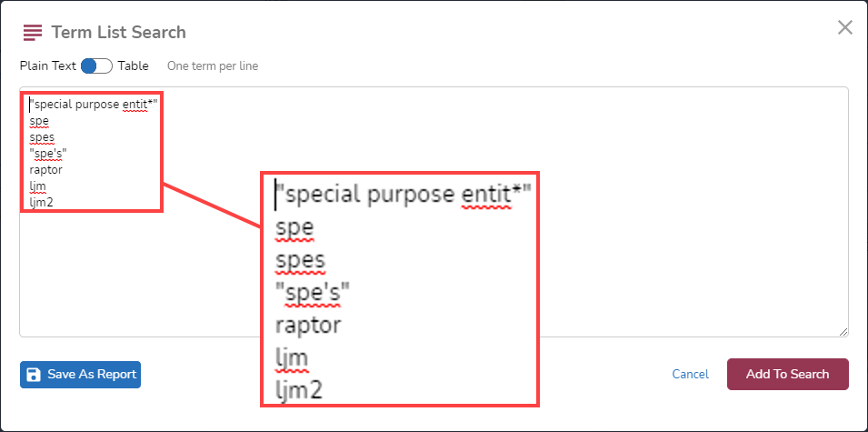Image resolution: width=868 pixels, height=432 pixels.
Task: Click the Save As Report button
Action: 80,375
